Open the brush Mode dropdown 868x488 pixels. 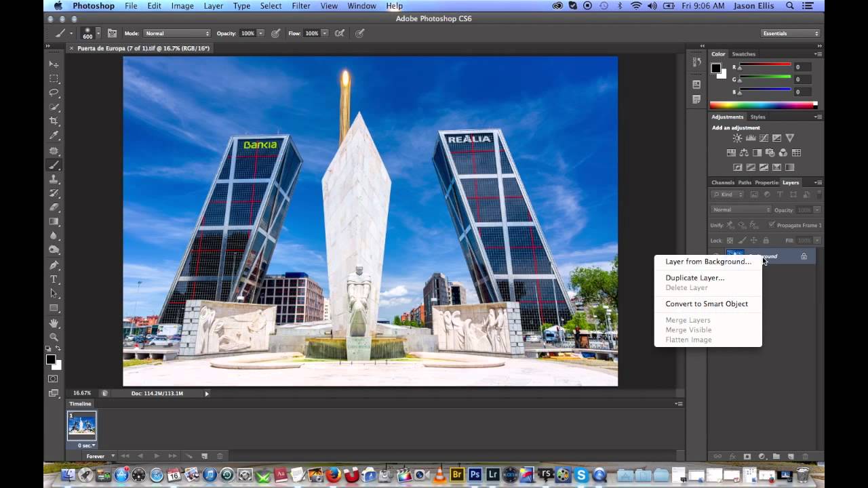[177, 33]
